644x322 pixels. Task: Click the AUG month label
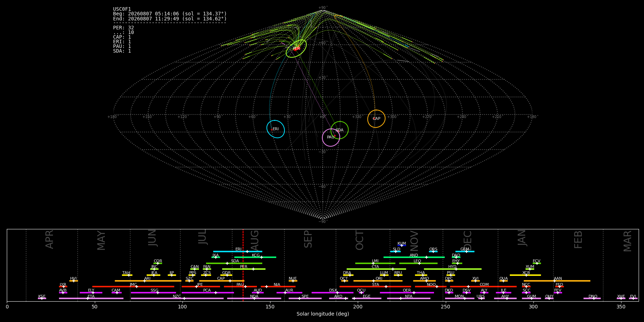tap(255, 240)
